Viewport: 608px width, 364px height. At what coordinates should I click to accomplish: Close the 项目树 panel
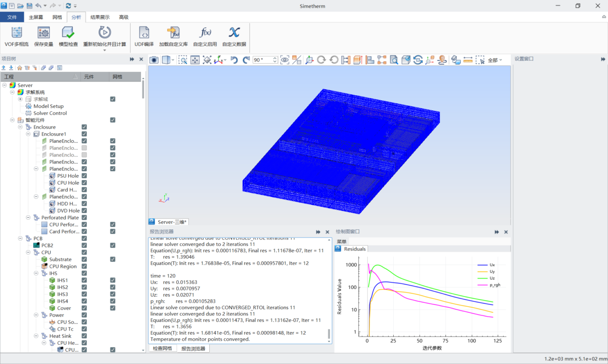[141, 59]
